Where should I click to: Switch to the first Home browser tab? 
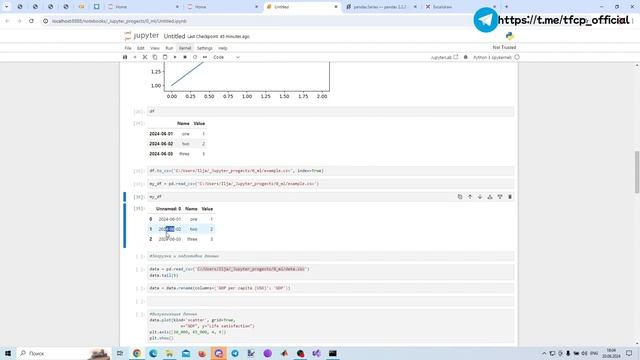[143, 7]
